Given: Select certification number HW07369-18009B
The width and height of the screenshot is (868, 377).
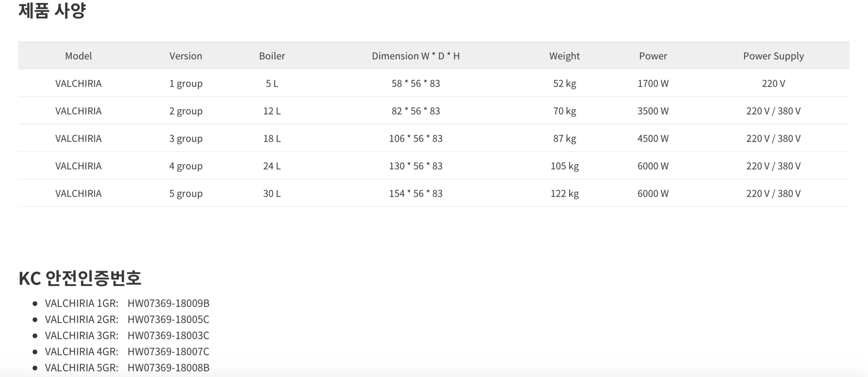Looking at the screenshot, I should (168, 303).
